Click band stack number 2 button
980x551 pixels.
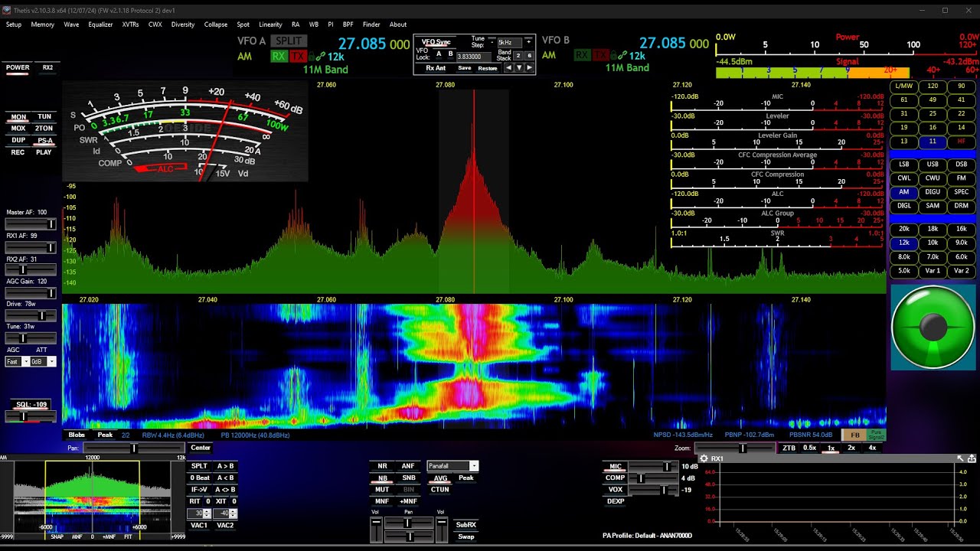tap(518, 56)
